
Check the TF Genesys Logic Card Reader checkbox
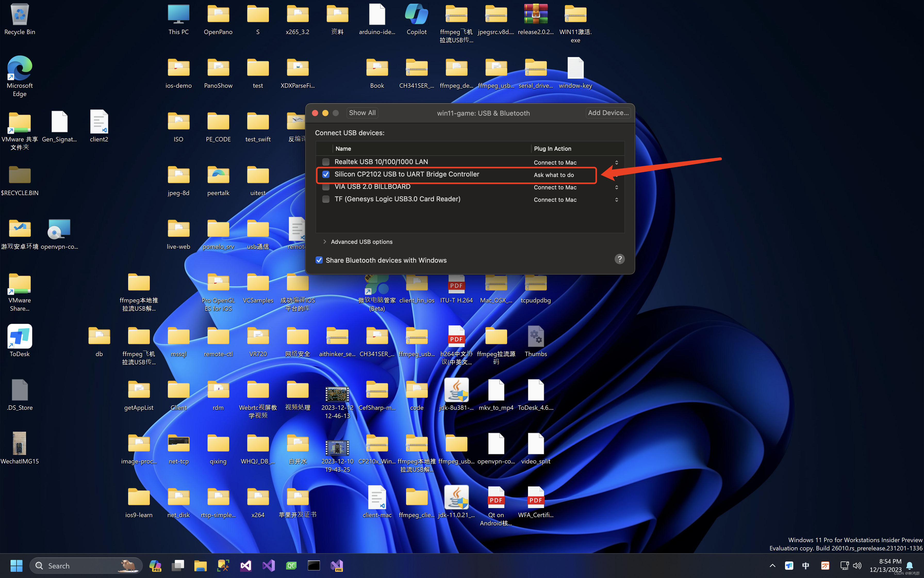tap(326, 199)
